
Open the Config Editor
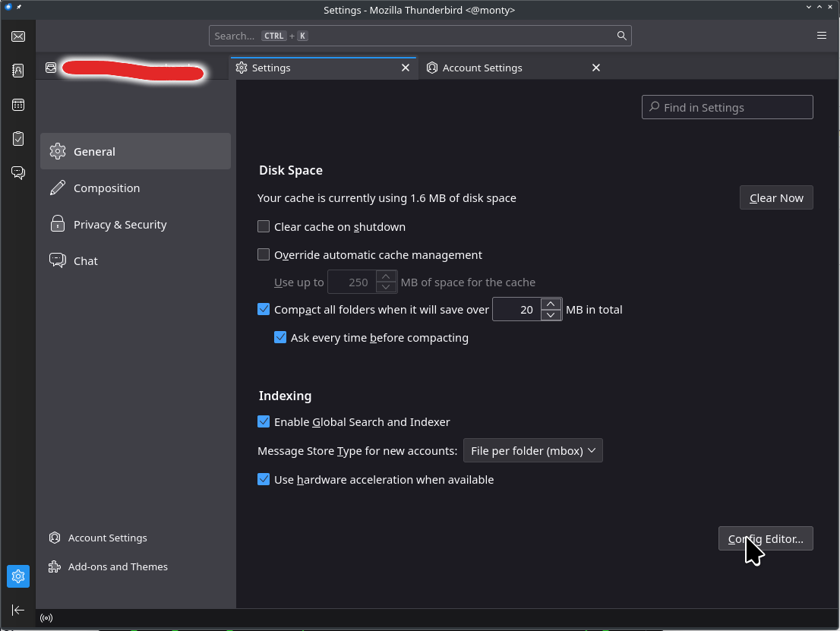[x=766, y=538]
